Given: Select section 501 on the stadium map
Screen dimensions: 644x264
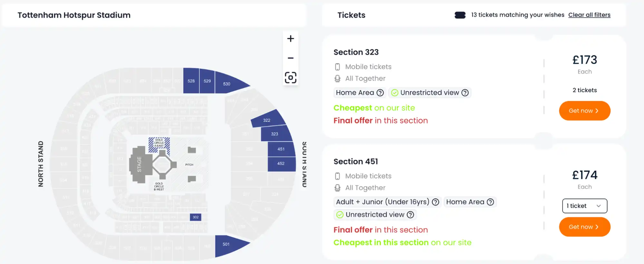Looking at the screenshot, I should pyautogui.click(x=226, y=244).
